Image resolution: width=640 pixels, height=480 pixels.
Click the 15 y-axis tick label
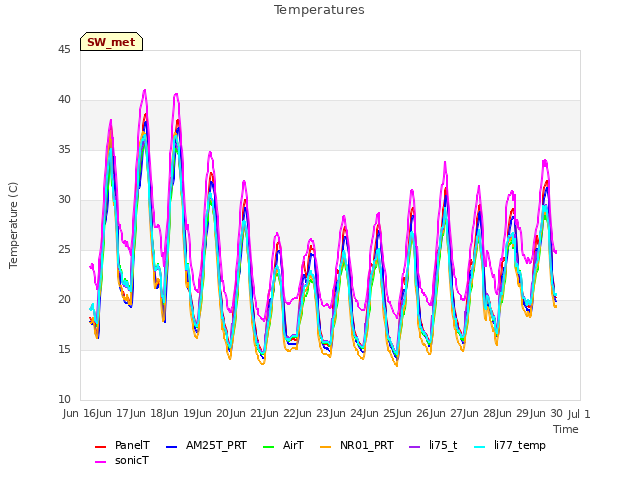pyautogui.click(x=64, y=349)
